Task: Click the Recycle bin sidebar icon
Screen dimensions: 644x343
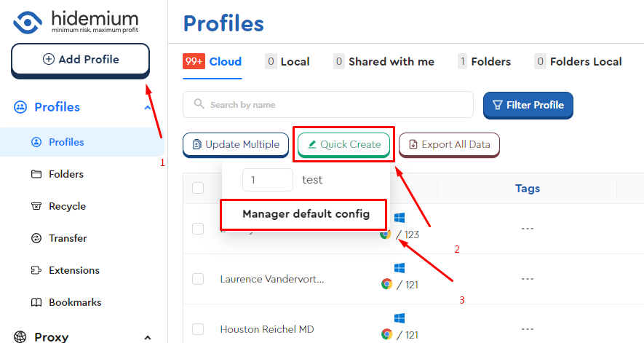Action: point(36,206)
